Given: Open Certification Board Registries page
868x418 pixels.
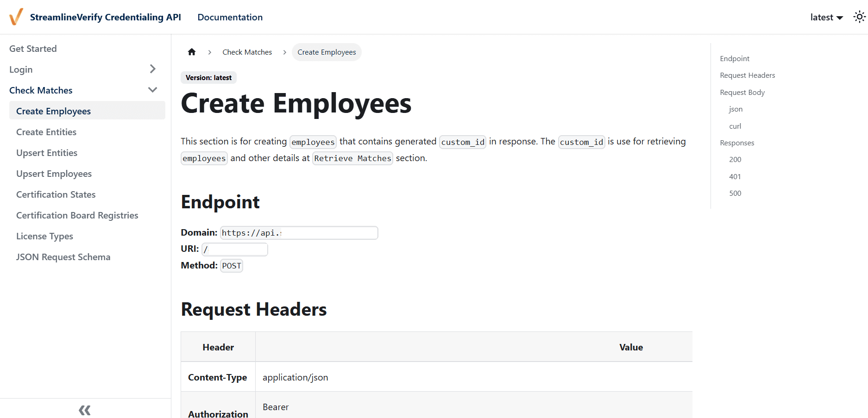Looking at the screenshot, I should 77,215.
